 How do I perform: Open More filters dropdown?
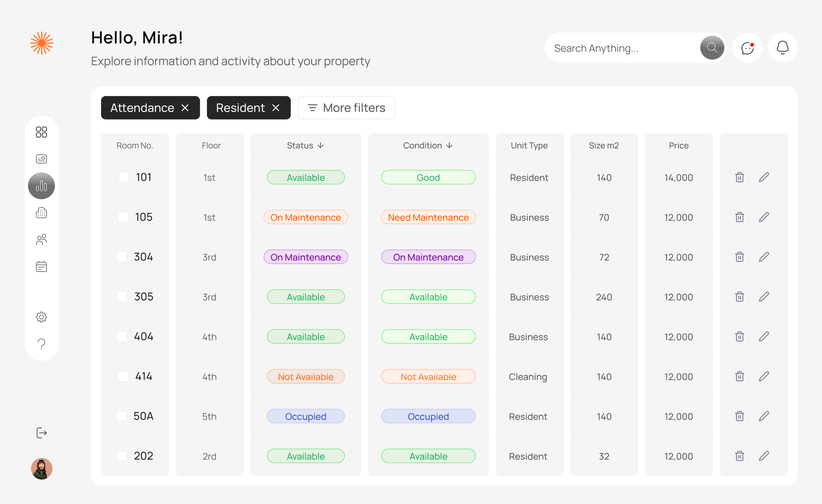click(x=346, y=108)
